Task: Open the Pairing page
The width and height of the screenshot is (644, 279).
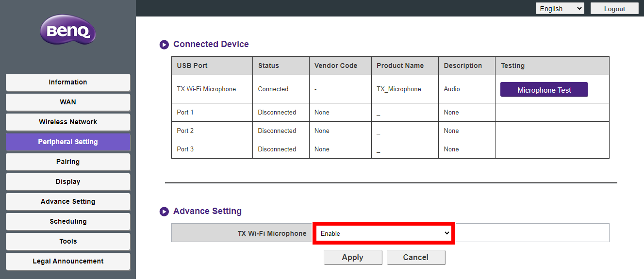Action: click(x=68, y=162)
